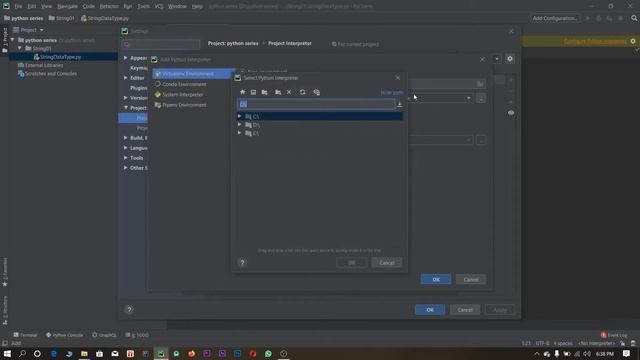Select StringDataType.py in project tree
Viewport: 640px width, 360px height.
click(x=60, y=57)
